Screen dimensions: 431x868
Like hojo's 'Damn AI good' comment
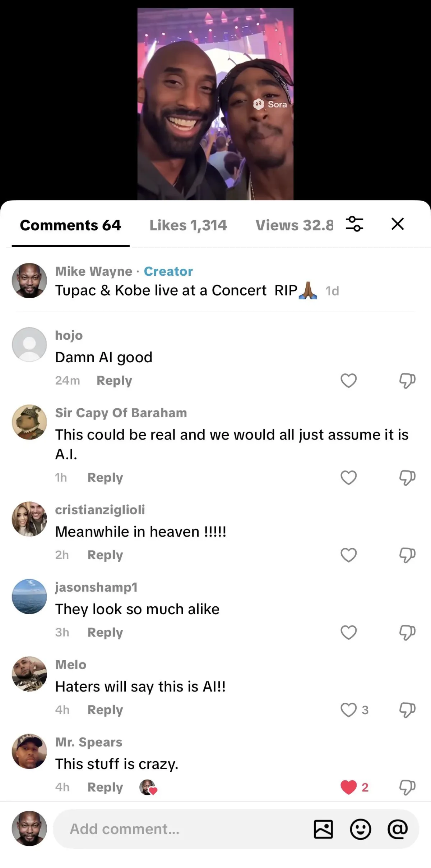tap(348, 380)
